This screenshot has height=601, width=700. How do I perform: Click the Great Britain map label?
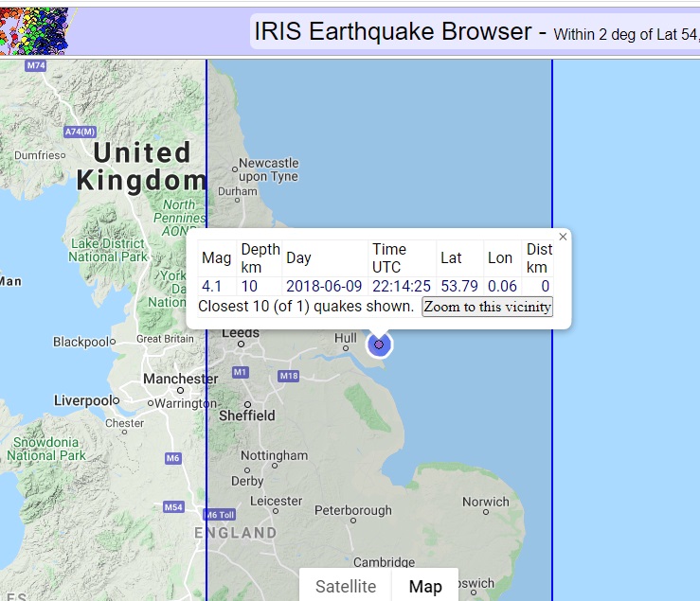165,339
